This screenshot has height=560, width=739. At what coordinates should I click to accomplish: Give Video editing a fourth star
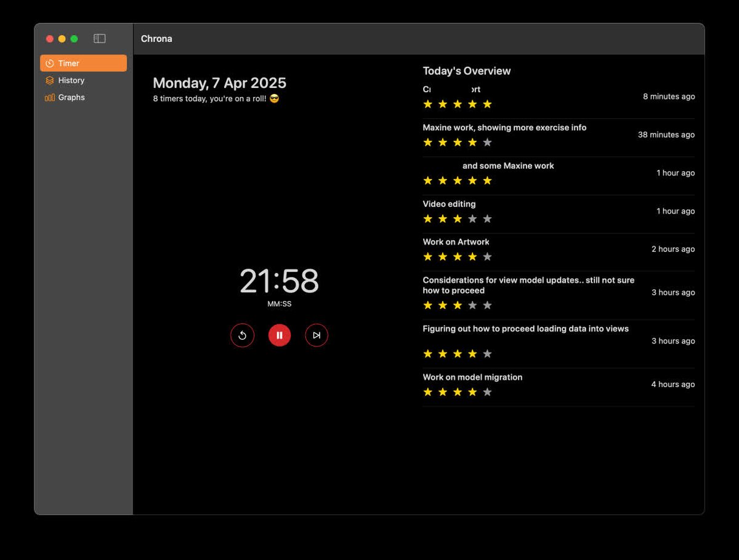472,218
